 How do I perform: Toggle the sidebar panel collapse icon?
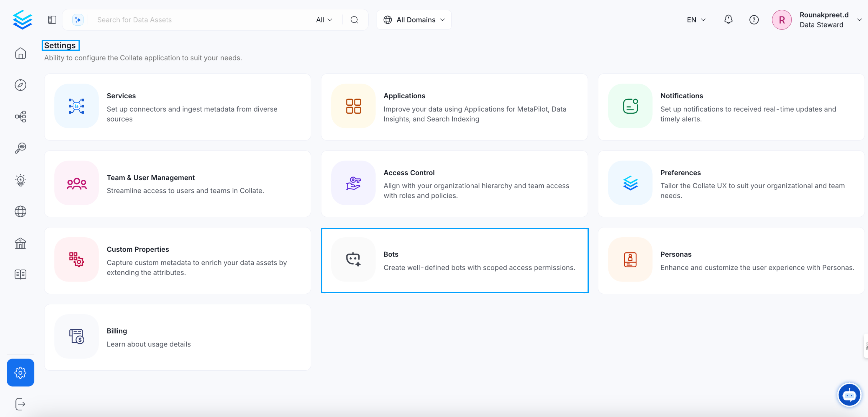click(52, 19)
